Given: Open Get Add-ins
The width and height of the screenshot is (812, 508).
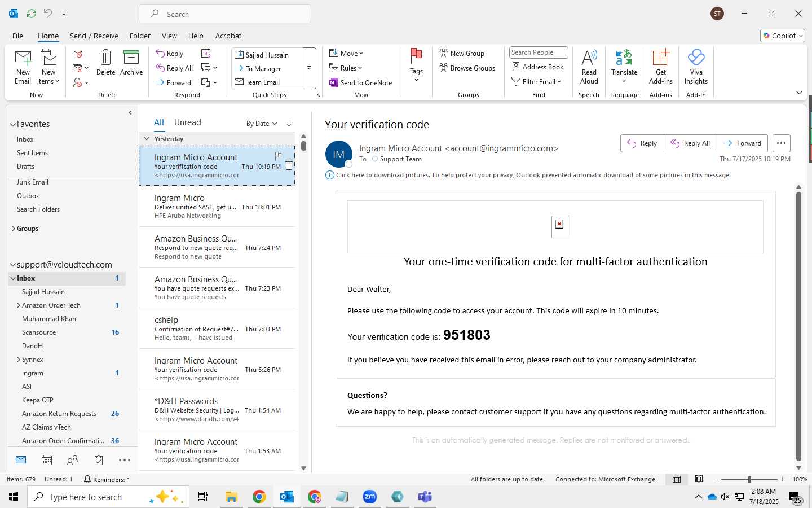Looking at the screenshot, I should pyautogui.click(x=661, y=67).
